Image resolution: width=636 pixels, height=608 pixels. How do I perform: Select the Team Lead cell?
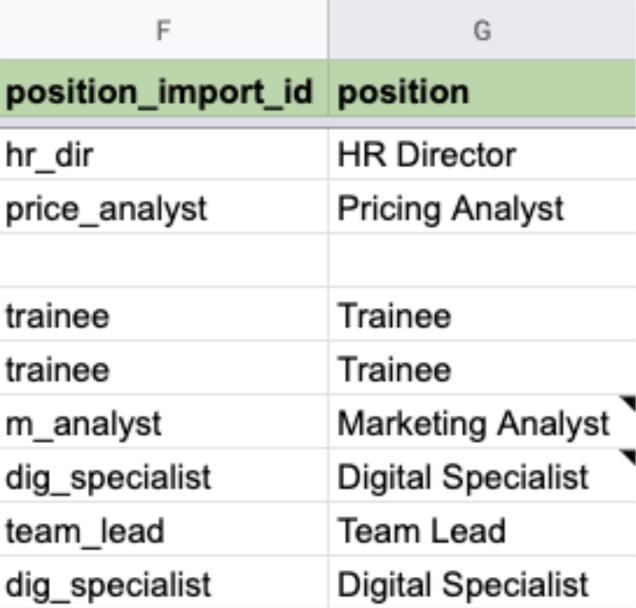point(482,529)
